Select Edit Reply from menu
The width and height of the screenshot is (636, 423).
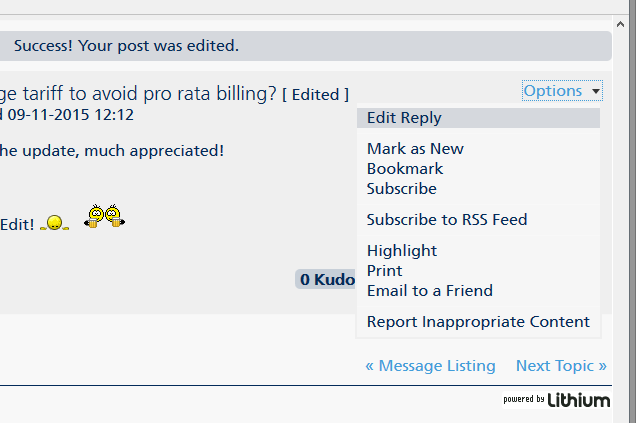tap(404, 118)
